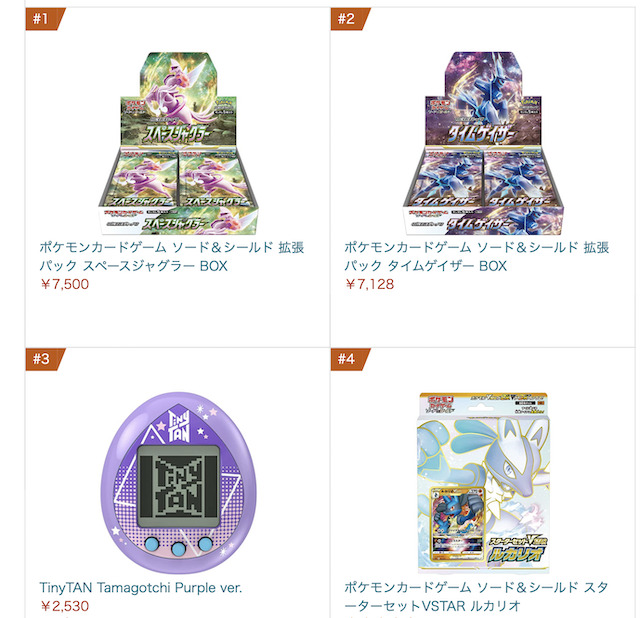The height and width of the screenshot is (618, 640).
Task: Click the #2 rank badge
Action: click(350, 19)
